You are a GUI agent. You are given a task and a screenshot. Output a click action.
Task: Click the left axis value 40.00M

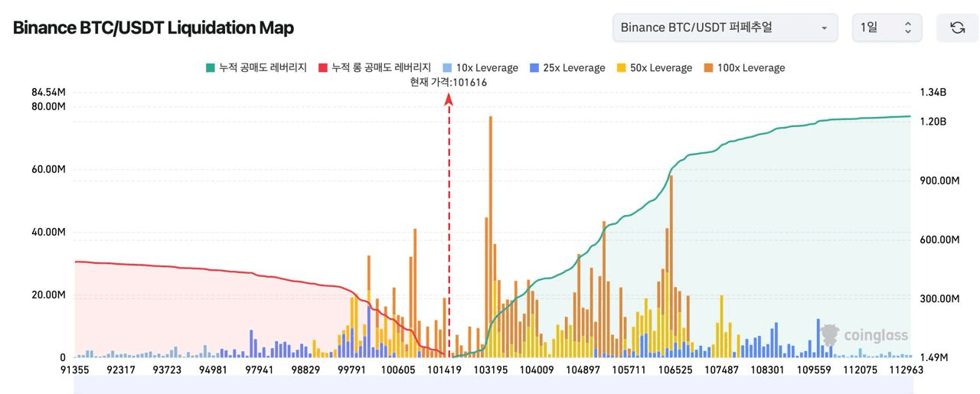click(x=48, y=232)
